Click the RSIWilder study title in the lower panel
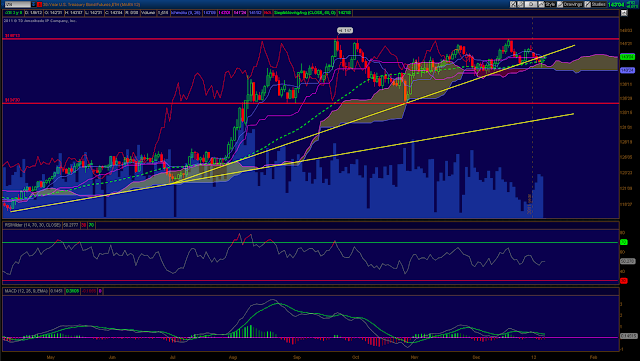 coord(32,225)
